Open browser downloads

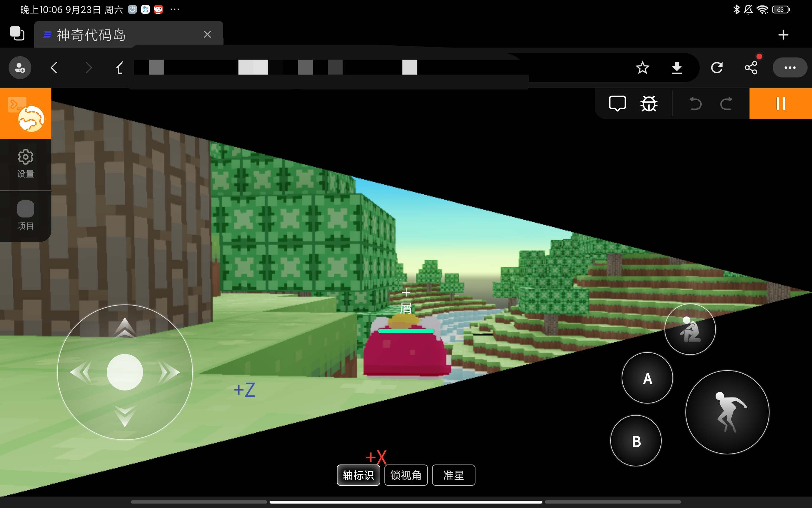677,68
